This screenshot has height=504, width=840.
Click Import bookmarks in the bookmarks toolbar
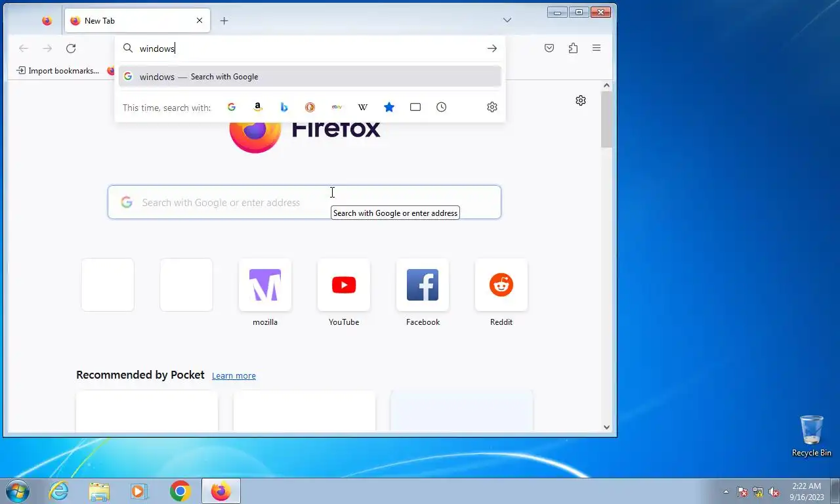point(58,71)
